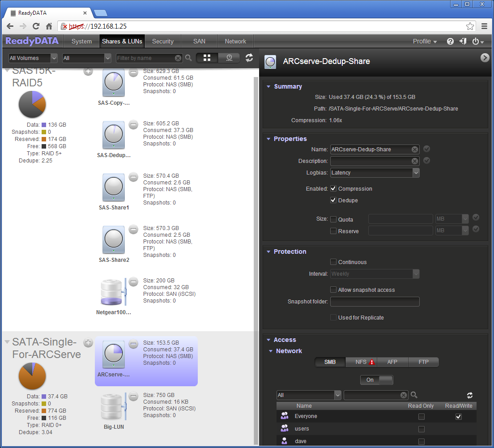The image size is (494, 448).
Task: Refresh the access user list
Action: (469, 395)
